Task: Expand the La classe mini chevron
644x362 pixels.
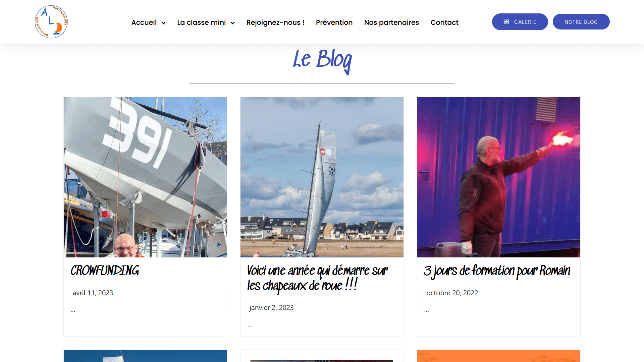Action: click(x=233, y=23)
